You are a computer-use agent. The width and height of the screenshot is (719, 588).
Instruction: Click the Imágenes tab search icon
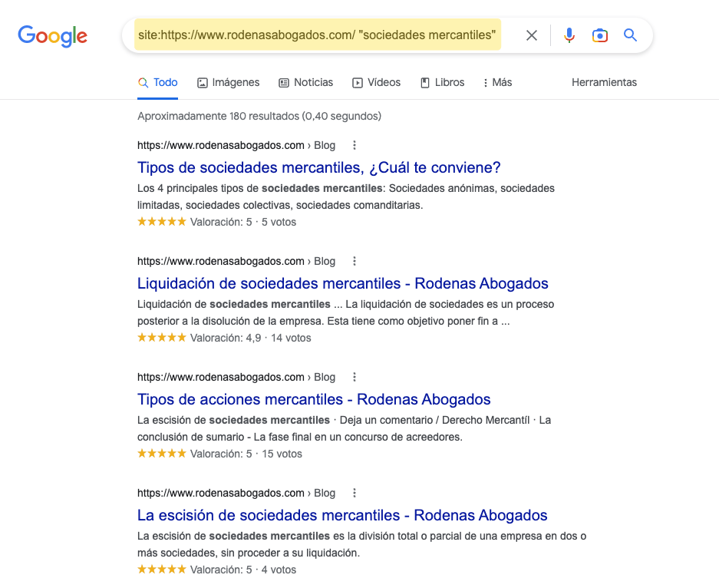(202, 82)
